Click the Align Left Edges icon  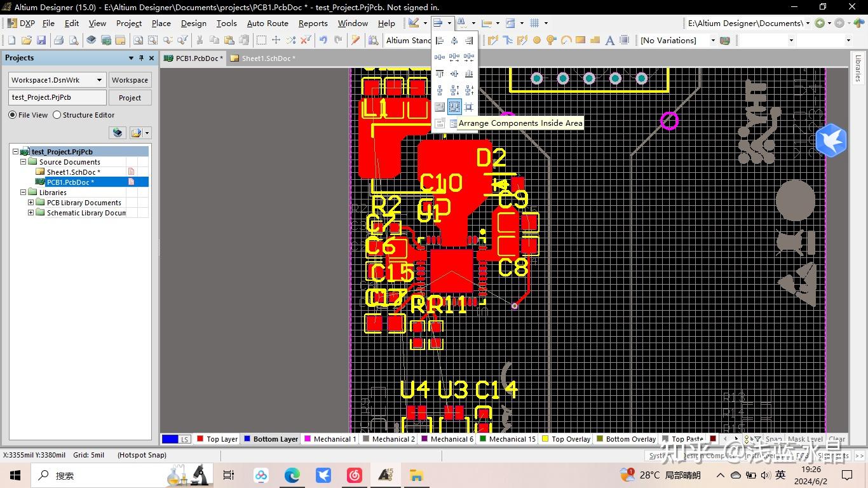(440, 41)
